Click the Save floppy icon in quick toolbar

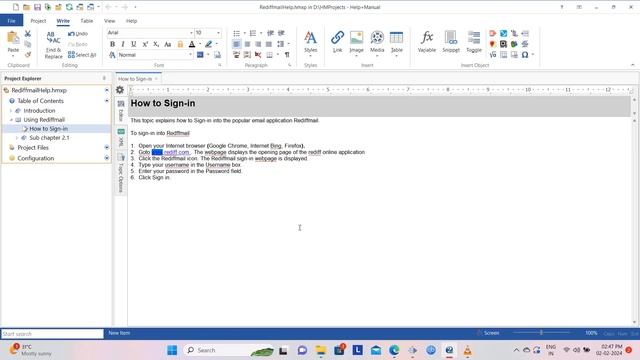point(37,7)
